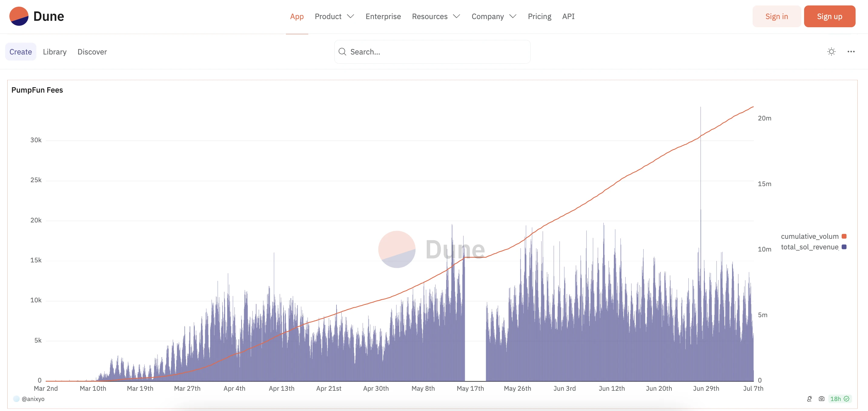
Task: Open the Pricing link
Action: click(539, 16)
